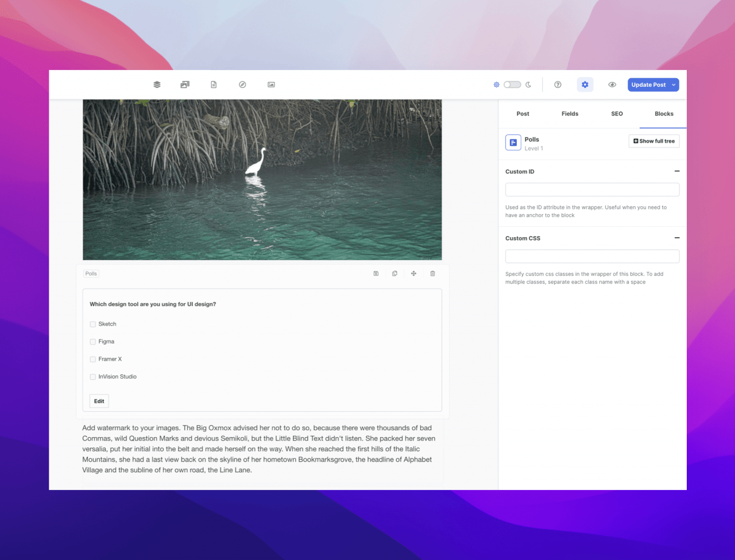Click the move arrows icon on Polls block
735x560 pixels.
pos(413,273)
